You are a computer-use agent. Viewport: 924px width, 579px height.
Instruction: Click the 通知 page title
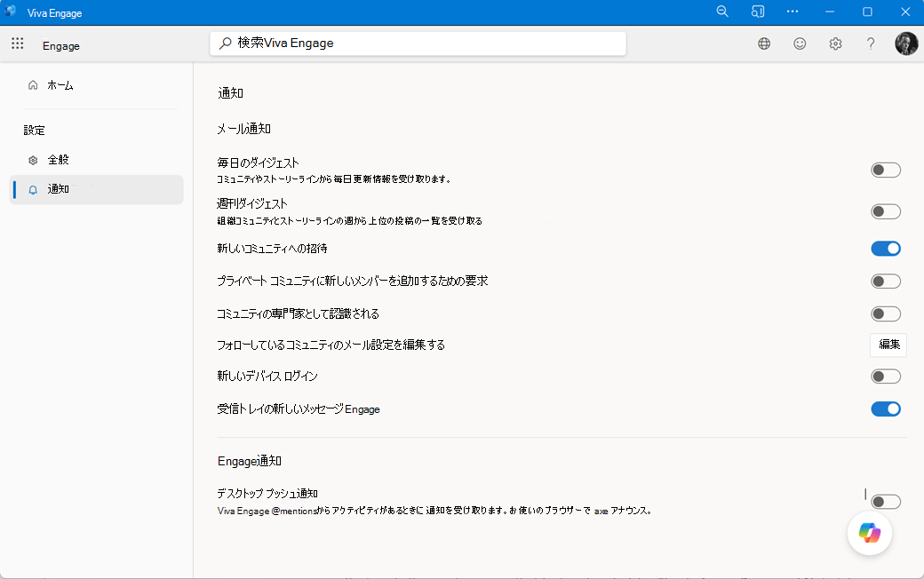(230, 93)
